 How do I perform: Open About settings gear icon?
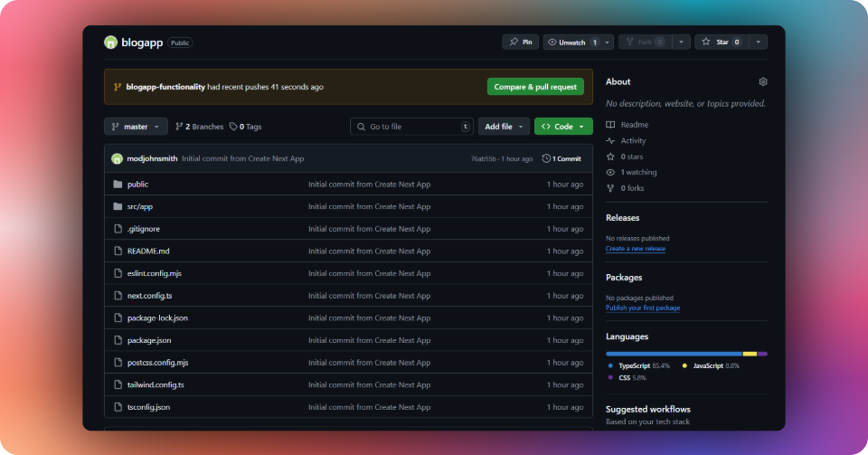point(763,82)
